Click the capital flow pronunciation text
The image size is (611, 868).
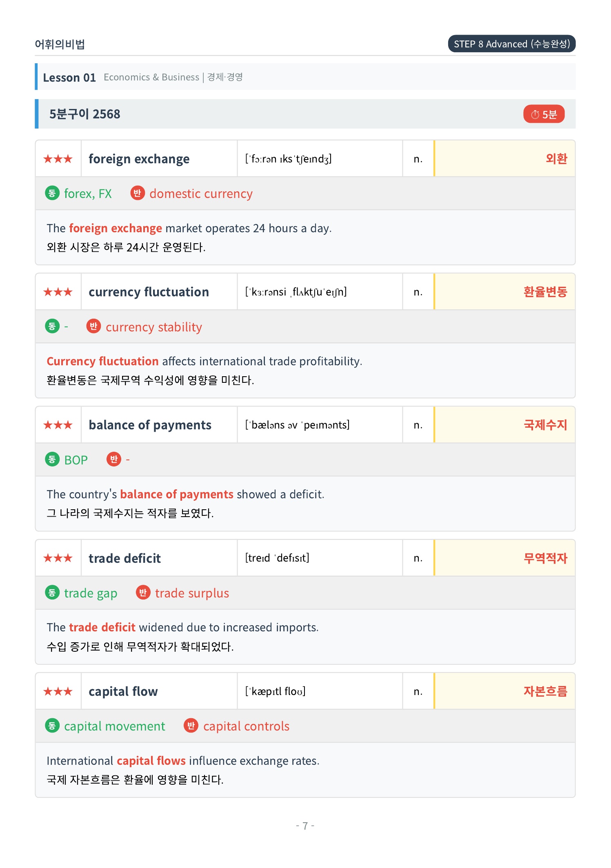pyautogui.click(x=276, y=691)
